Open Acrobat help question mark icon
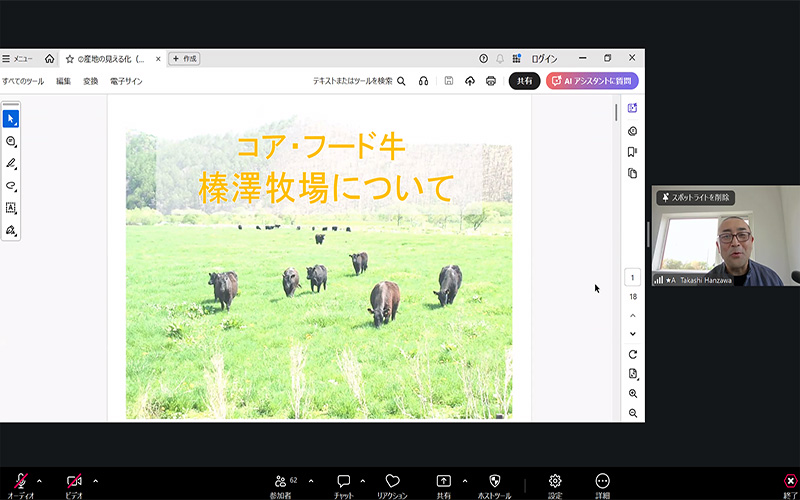800x500 pixels. point(483,59)
